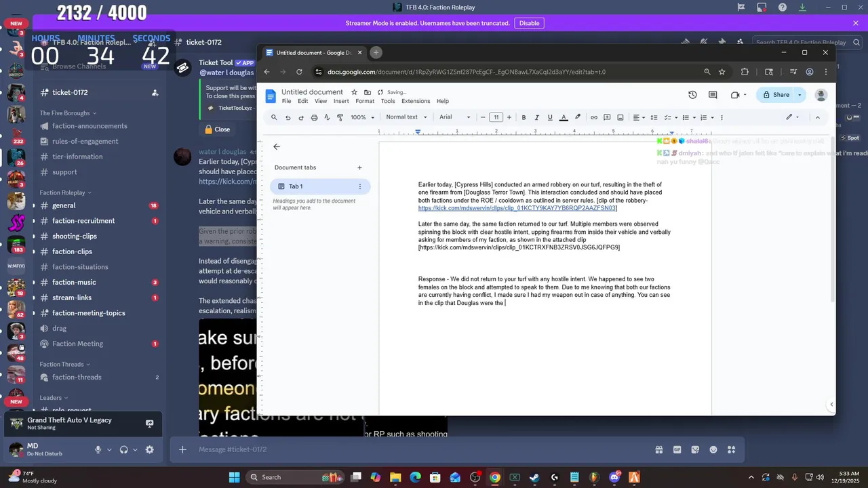Disable Streamer Mode in Discord banner

tap(529, 23)
